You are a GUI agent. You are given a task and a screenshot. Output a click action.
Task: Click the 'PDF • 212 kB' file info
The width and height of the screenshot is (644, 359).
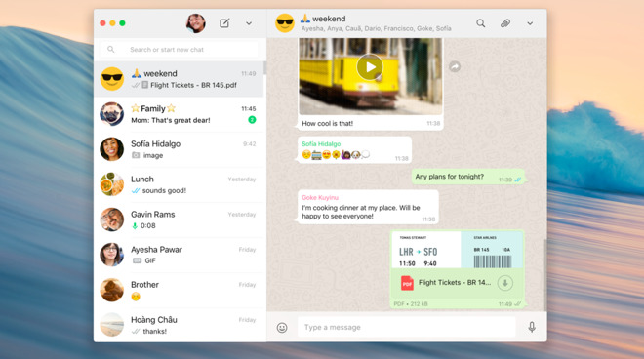(x=411, y=304)
